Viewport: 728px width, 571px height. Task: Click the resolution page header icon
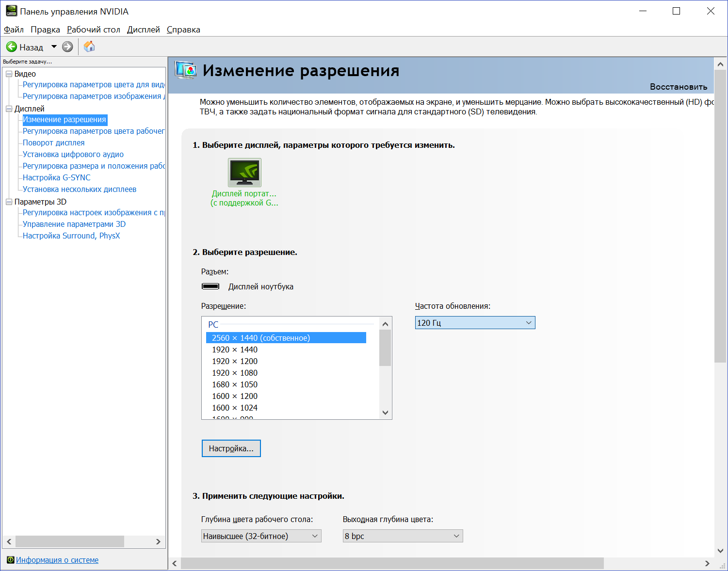click(x=186, y=70)
